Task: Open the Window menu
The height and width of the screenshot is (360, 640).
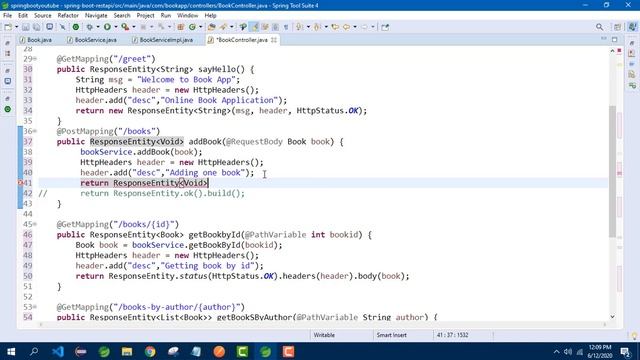Action: click(x=187, y=16)
